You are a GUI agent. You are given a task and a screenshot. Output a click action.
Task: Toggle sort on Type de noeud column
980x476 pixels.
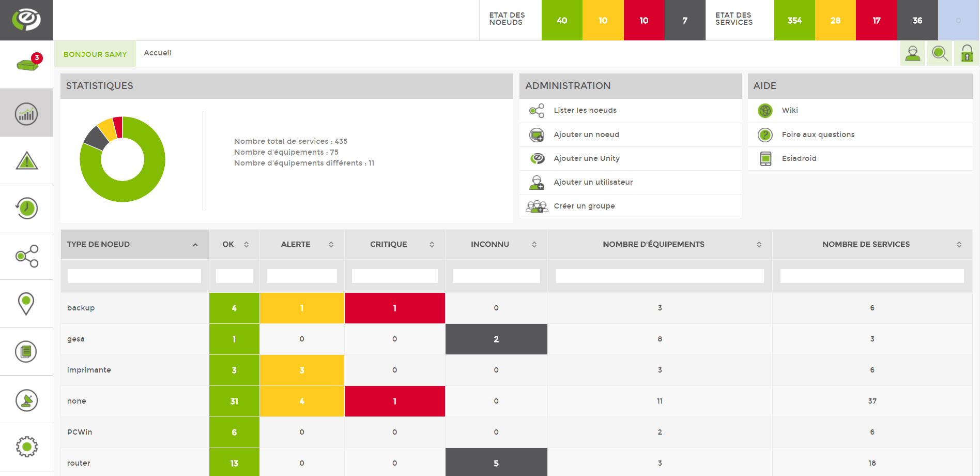pyautogui.click(x=134, y=244)
